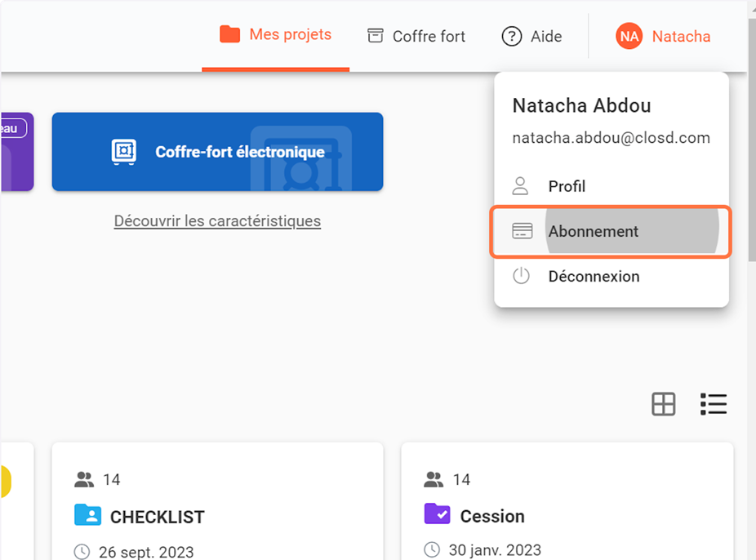Click the Aide question mark icon
The image size is (756, 560).
pyautogui.click(x=512, y=36)
